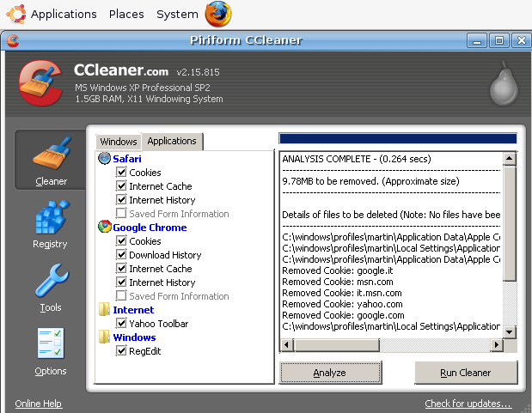The image size is (532, 413).
Task: Maximize the CCleaner window
Action: pos(499,40)
